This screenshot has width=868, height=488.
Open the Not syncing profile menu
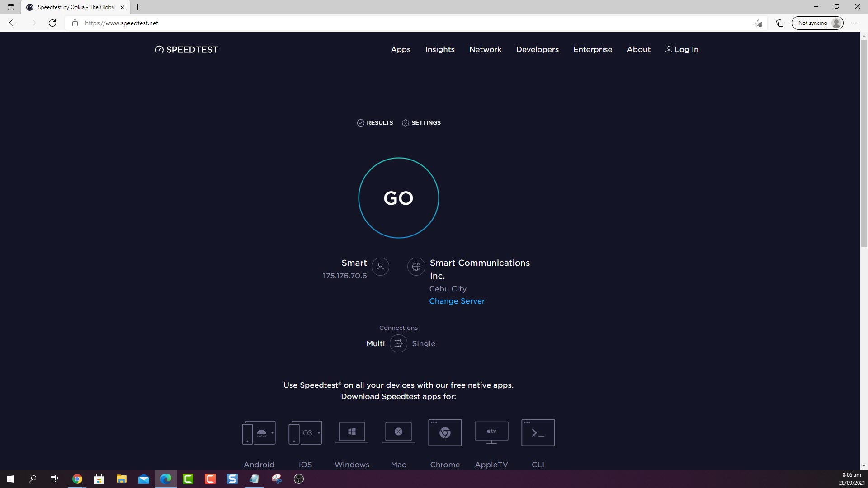[817, 23]
